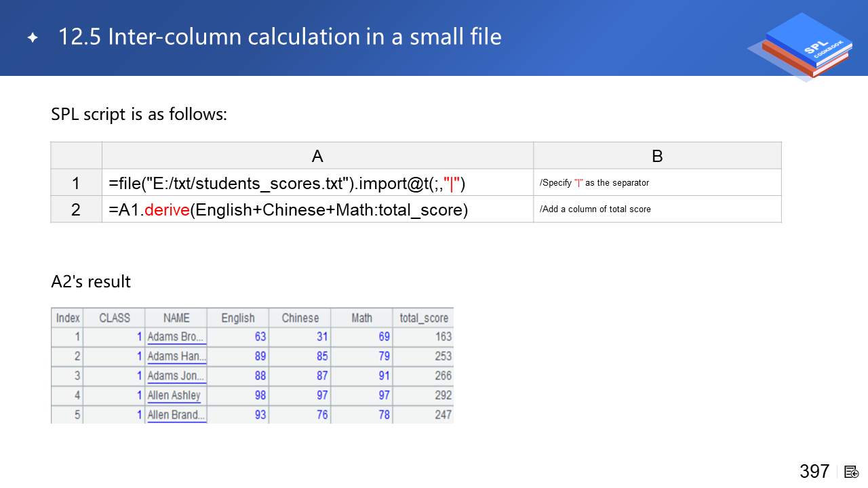The height and width of the screenshot is (488, 868).
Task: Click the total_score value 292
Action: (x=443, y=396)
